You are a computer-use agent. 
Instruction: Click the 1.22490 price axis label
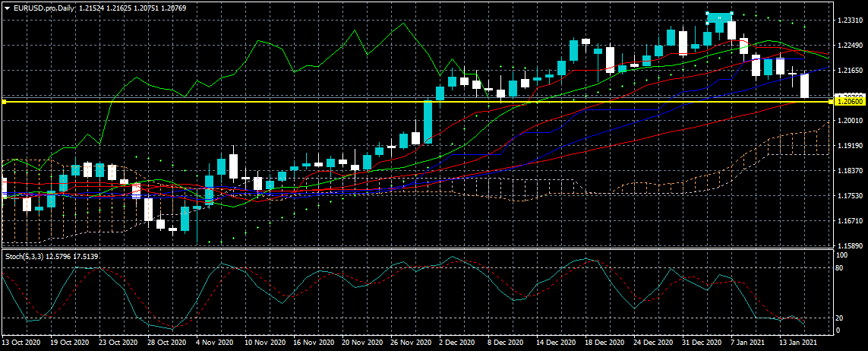point(847,46)
